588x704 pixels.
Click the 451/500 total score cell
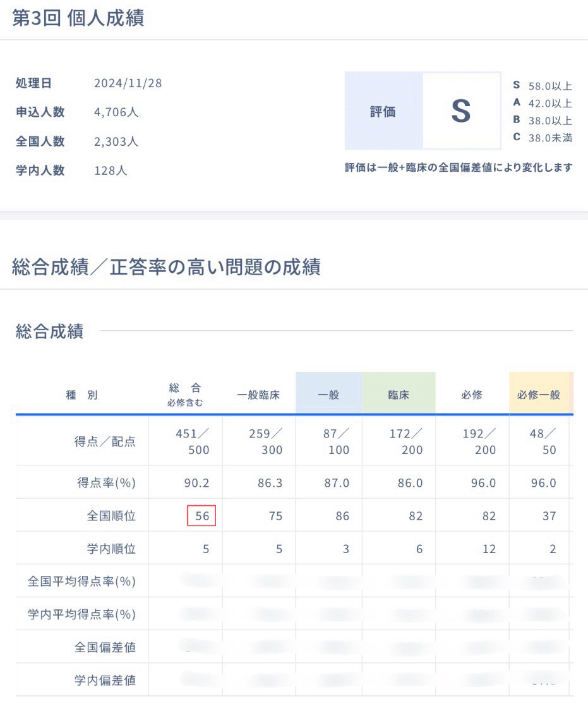[192, 441]
